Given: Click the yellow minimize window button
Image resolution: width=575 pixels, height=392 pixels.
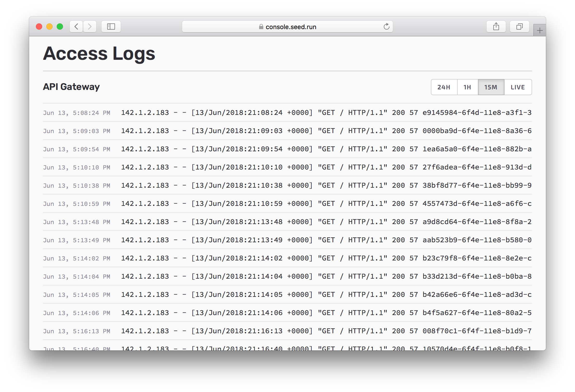Looking at the screenshot, I should (49, 27).
